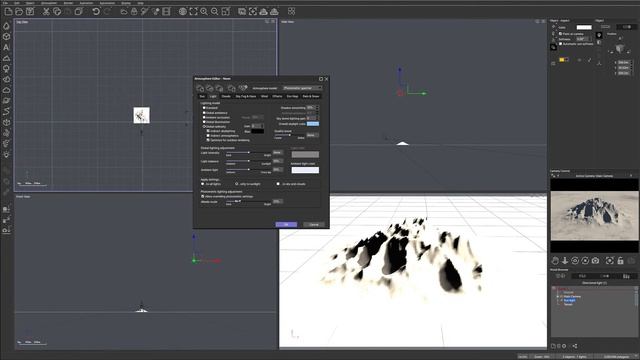Click the hand pan icon in camera controls
This screenshot has height=360, width=640.
[x=555, y=260]
